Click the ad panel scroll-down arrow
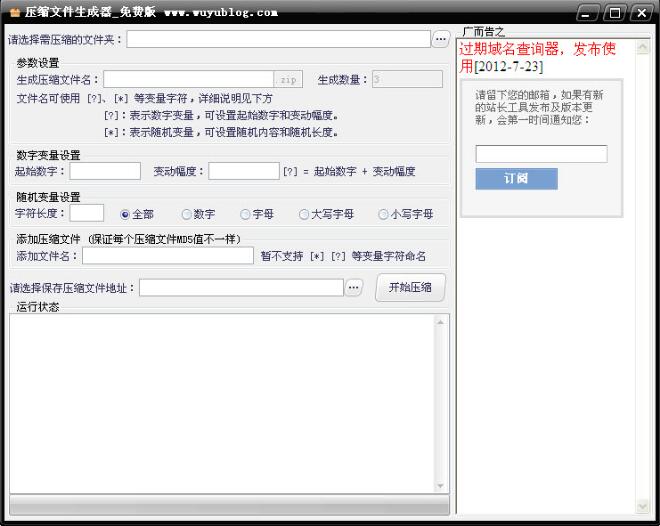The height and width of the screenshot is (526, 660). coord(642,506)
